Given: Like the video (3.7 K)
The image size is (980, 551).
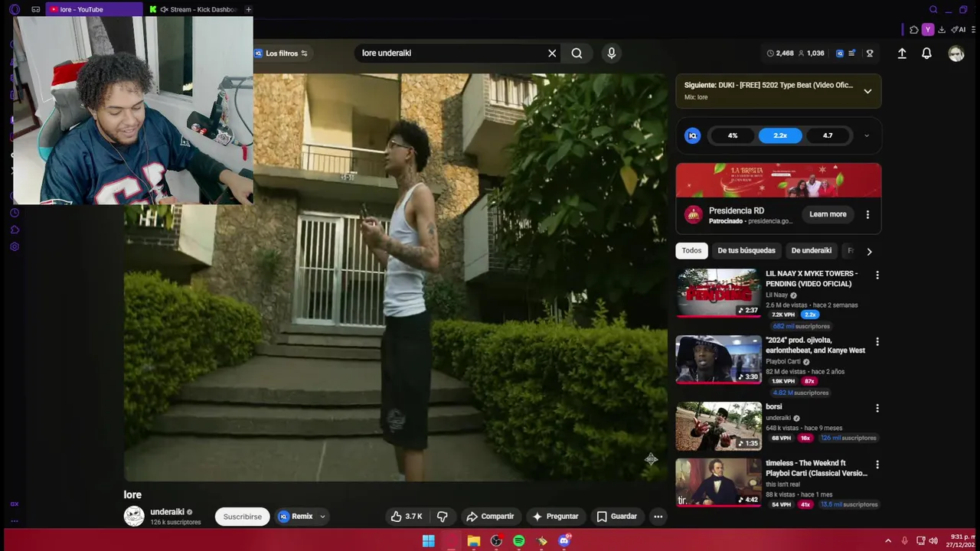Looking at the screenshot, I should point(407,517).
